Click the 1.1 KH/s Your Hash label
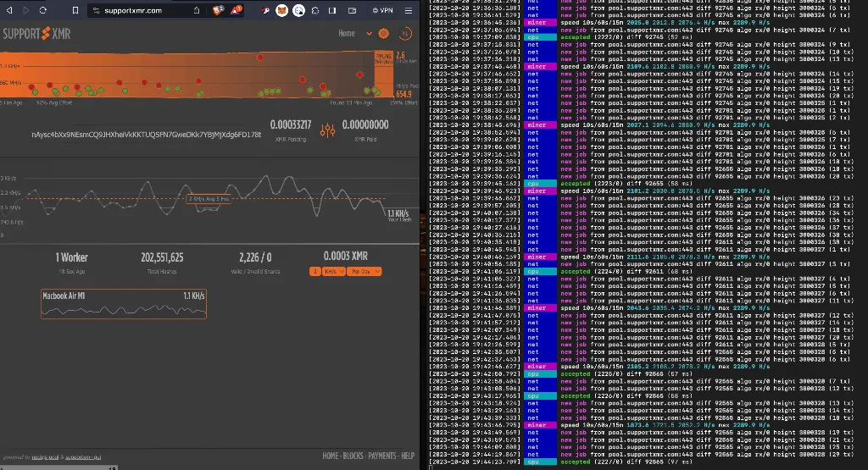Image resolution: width=868 pixels, height=470 pixels. (398, 216)
